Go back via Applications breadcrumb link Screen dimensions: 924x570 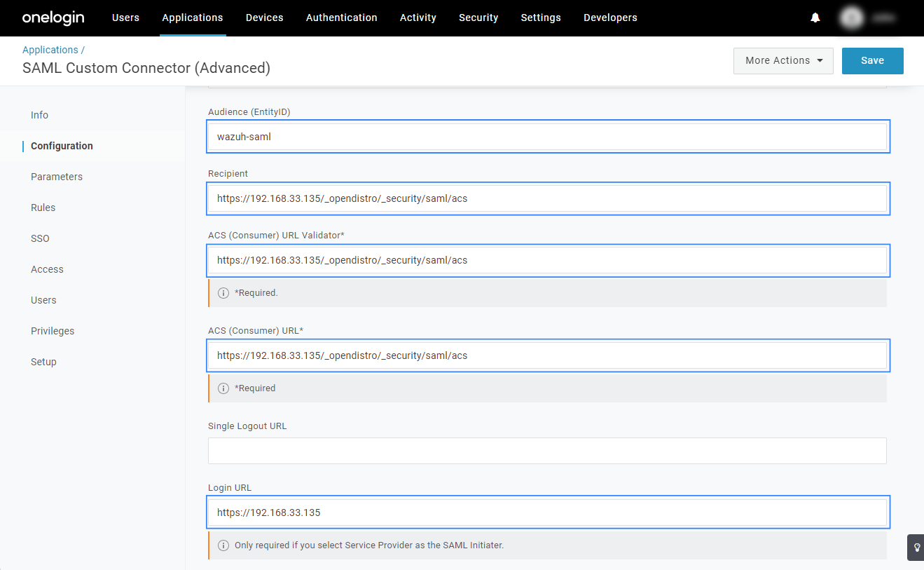pyautogui.click(x=50, y=50)
